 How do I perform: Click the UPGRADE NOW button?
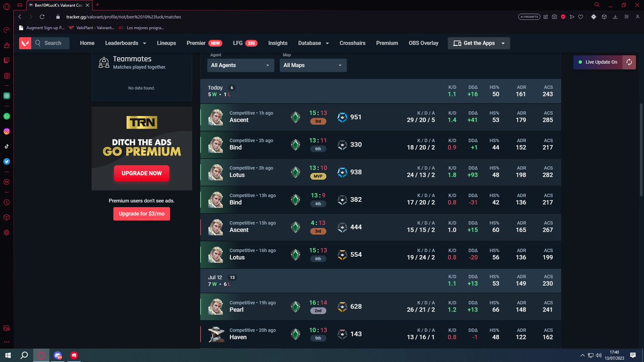coord(142,174)
